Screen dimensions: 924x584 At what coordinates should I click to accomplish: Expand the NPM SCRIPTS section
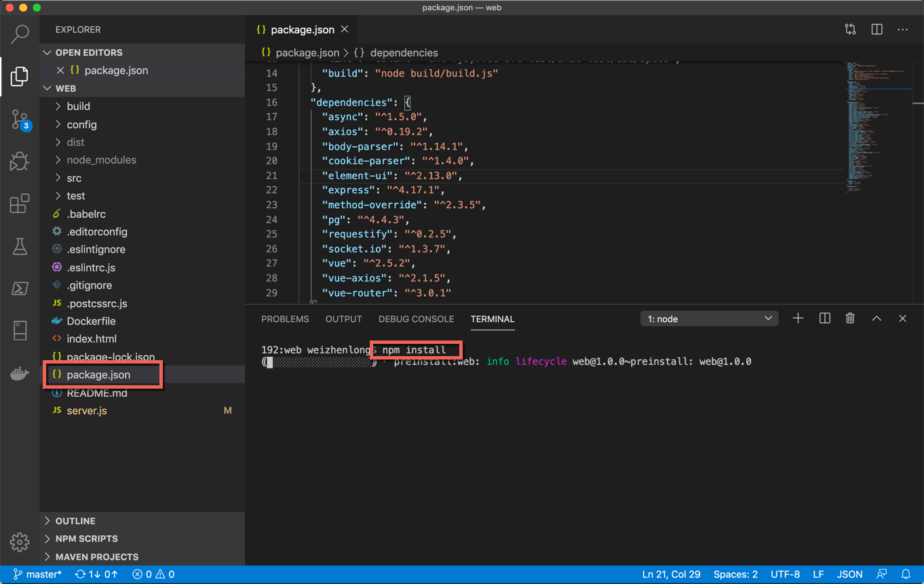tap(142, 539)
